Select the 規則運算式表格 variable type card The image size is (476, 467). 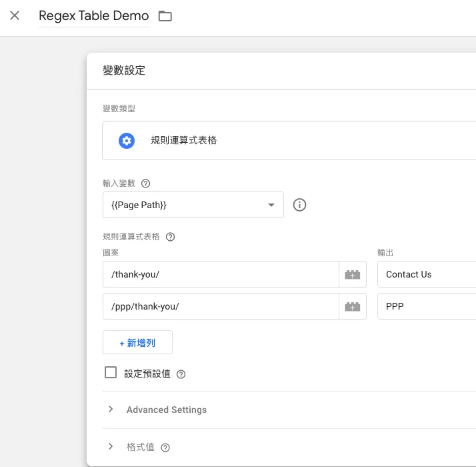[289, 141]
